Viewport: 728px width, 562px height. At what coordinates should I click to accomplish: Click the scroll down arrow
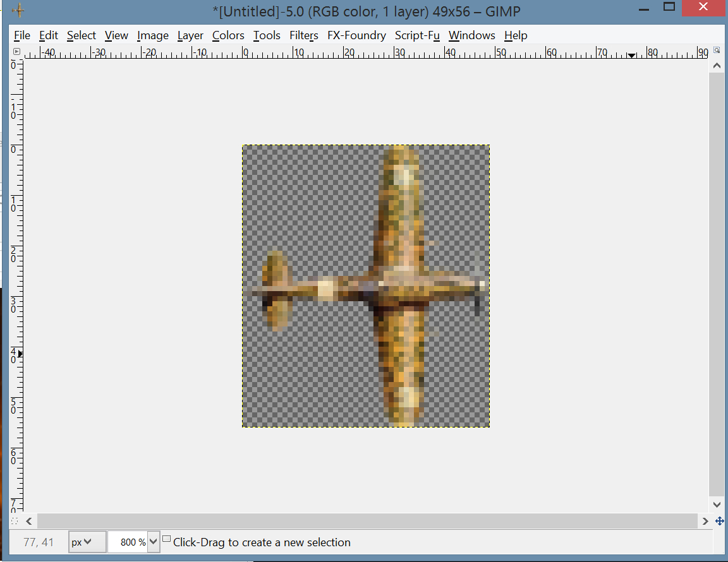[x=717, y=505]
